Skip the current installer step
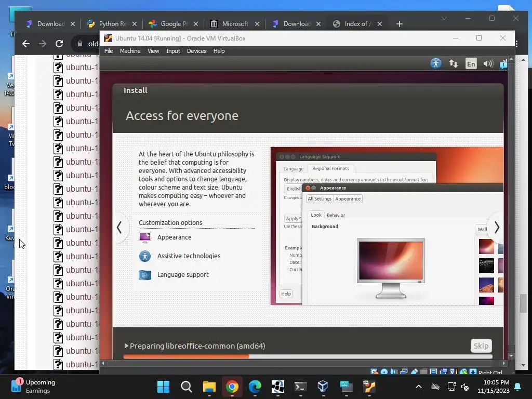Viewport: 532px width, 399px height. (x=481, y=345)
